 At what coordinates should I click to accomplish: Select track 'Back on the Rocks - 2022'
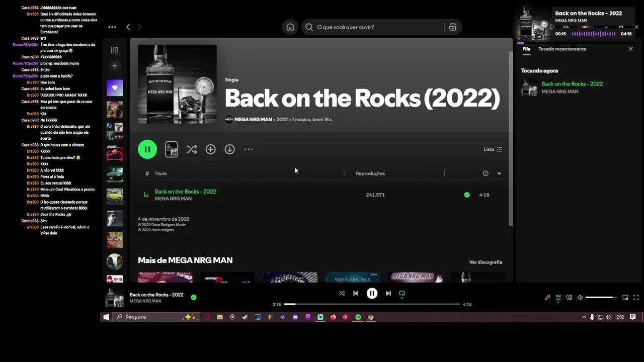(x=186, y=192)
